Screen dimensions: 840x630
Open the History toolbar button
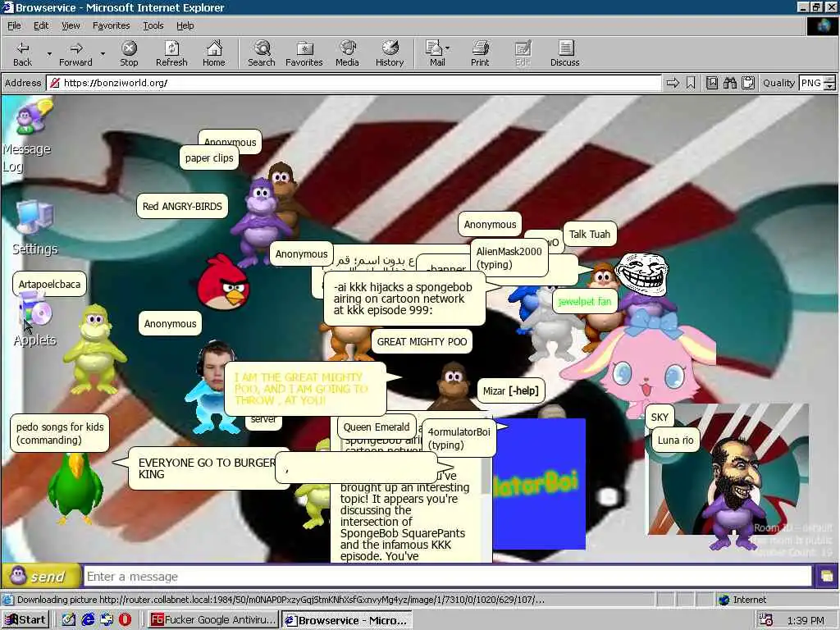390,53
